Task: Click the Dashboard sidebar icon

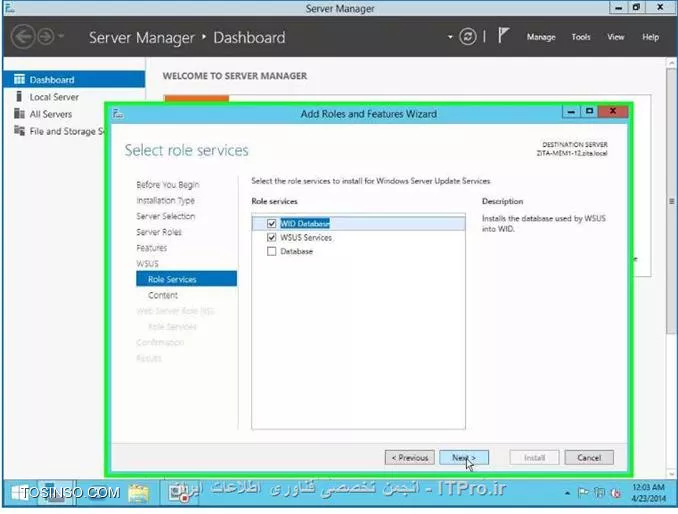Action: point(19,79)
